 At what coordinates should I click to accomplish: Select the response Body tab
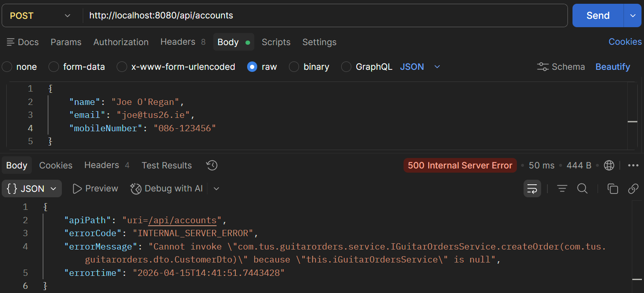(x=17, y=166)
